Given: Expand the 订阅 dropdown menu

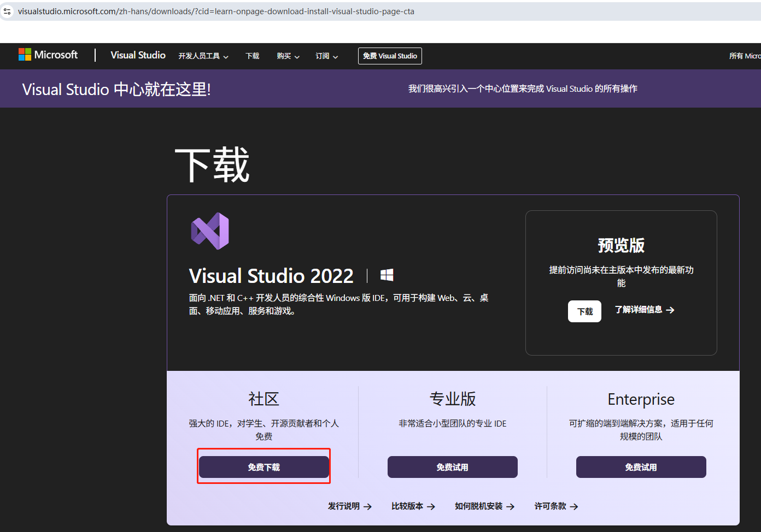Looking at the screenshot, I should pos(327,56).
